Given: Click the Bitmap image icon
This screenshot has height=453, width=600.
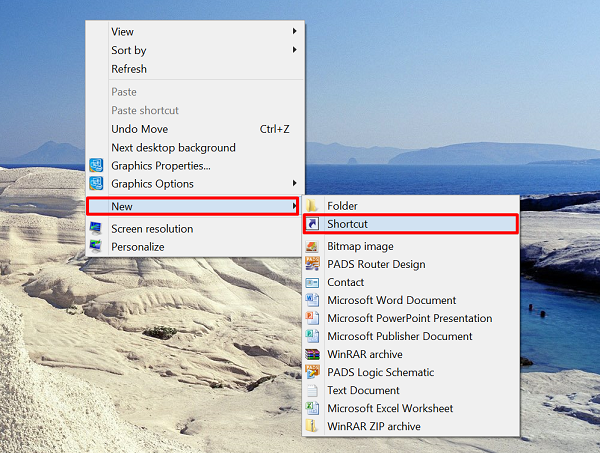Looking at the screenshot, I should [312, 246].
